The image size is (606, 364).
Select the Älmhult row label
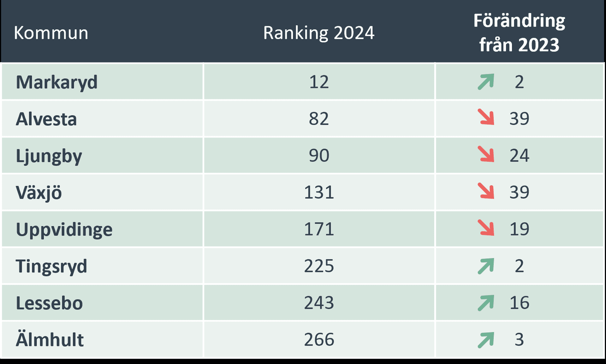[50, 339]
